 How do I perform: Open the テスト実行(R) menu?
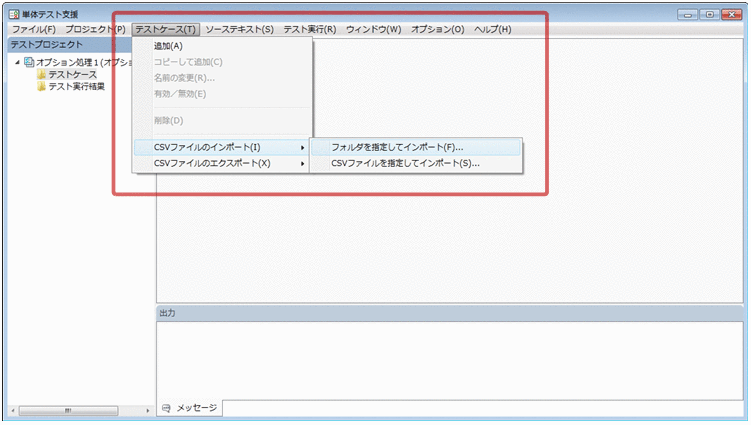pyautogui.click(x=310, y=29)
